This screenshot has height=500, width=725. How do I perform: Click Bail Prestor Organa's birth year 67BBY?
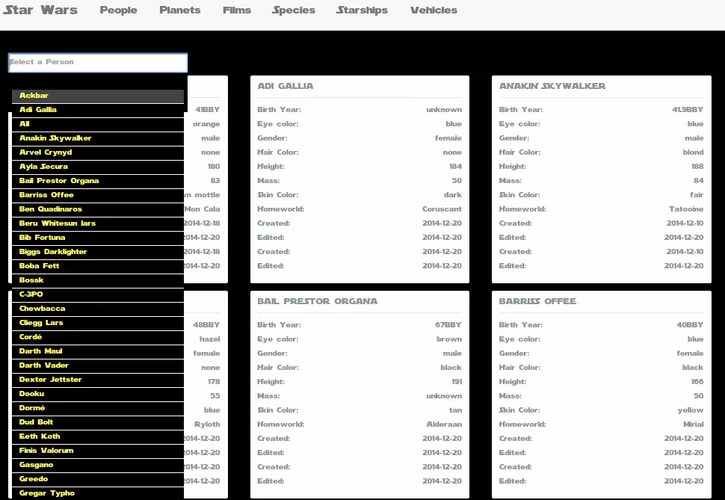tap(448, 325)
